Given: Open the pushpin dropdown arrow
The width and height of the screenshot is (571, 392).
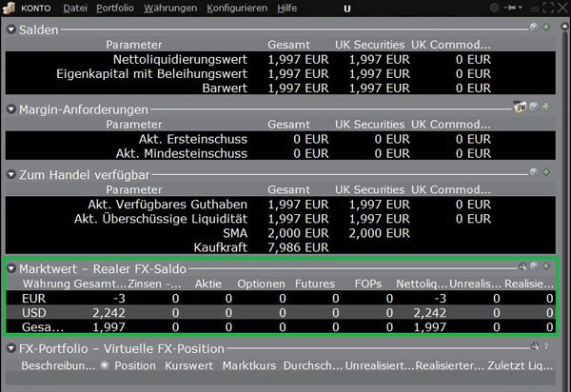Looking at the screenshot, I should [x=521, y=8].
